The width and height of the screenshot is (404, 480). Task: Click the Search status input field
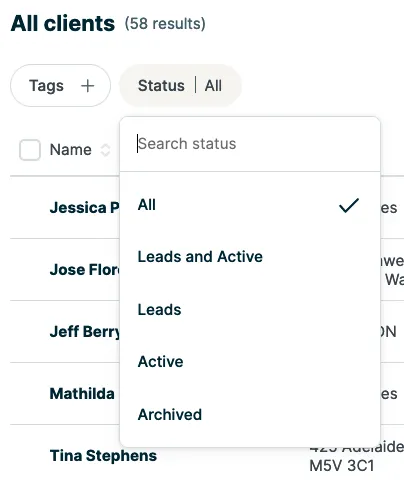(250, 144)
